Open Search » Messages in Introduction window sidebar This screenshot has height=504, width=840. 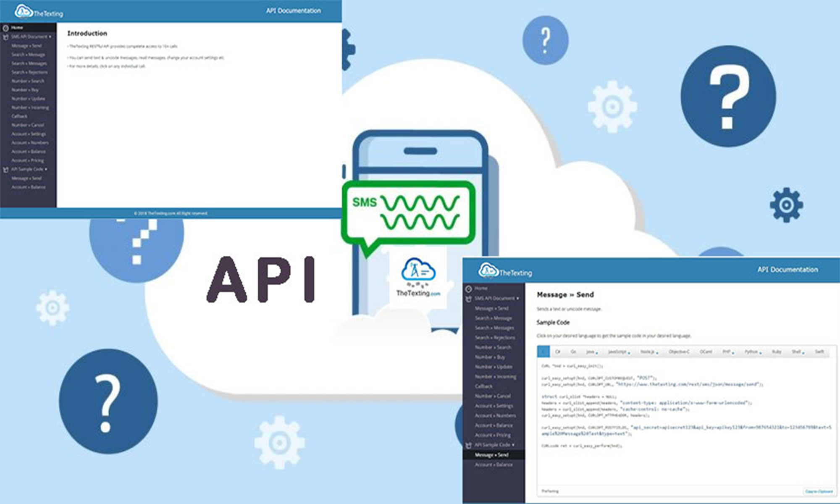point(29,63)
